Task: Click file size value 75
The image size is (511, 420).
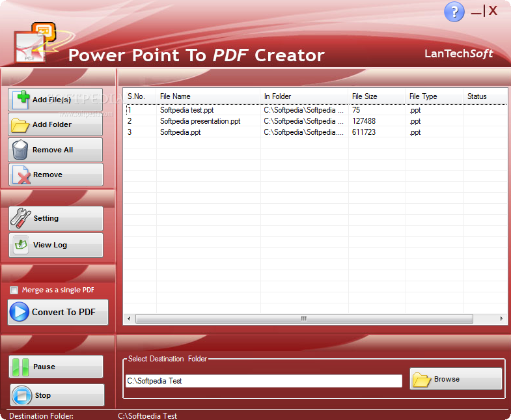Action: [x=356, y=110]
